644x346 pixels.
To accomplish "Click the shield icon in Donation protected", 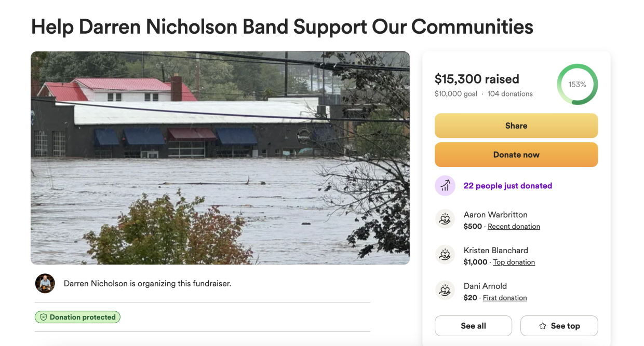I will (43, 317).
